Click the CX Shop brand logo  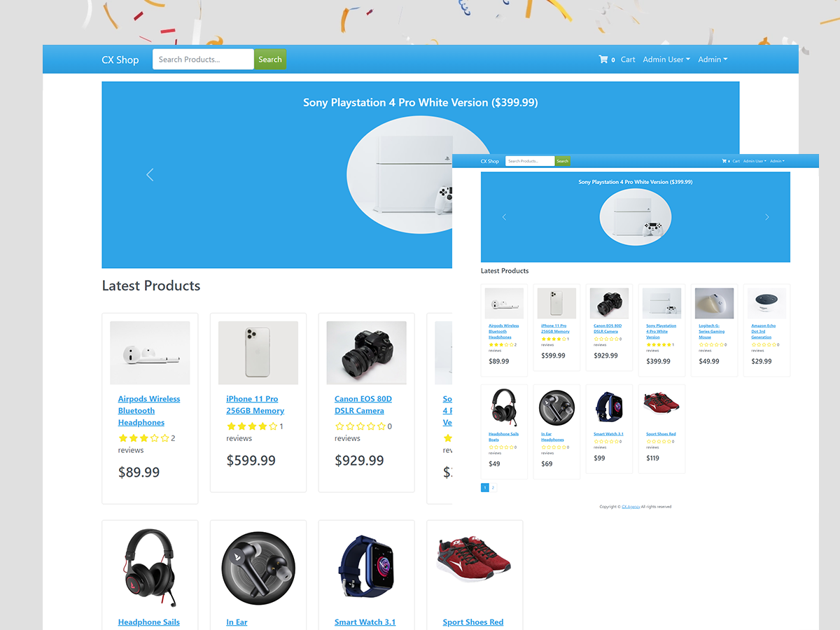120,59
